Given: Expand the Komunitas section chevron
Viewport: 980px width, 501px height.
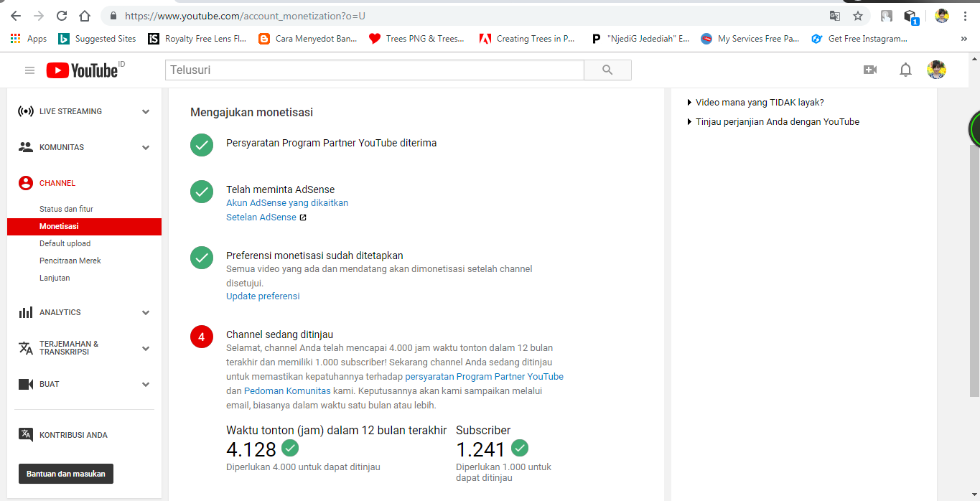Looking at the screenshot, I should click(146, 147).
